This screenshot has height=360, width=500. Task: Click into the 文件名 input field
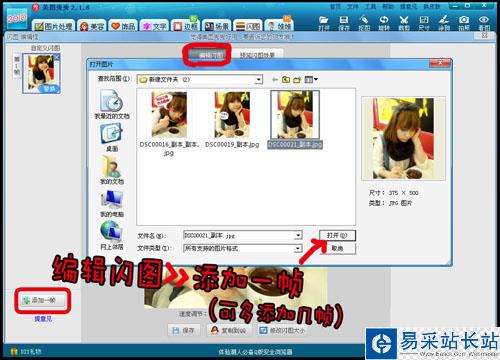pos(239,235)
